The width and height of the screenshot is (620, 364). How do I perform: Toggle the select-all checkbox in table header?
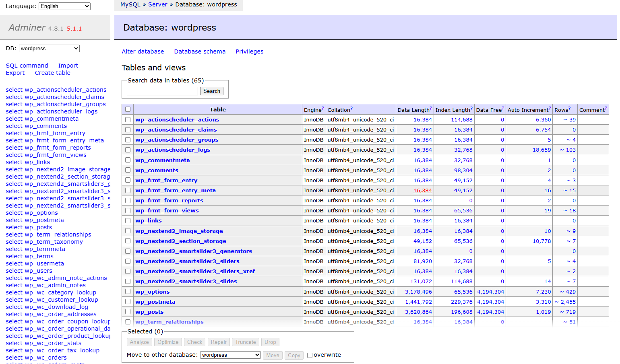pos(128,109)
